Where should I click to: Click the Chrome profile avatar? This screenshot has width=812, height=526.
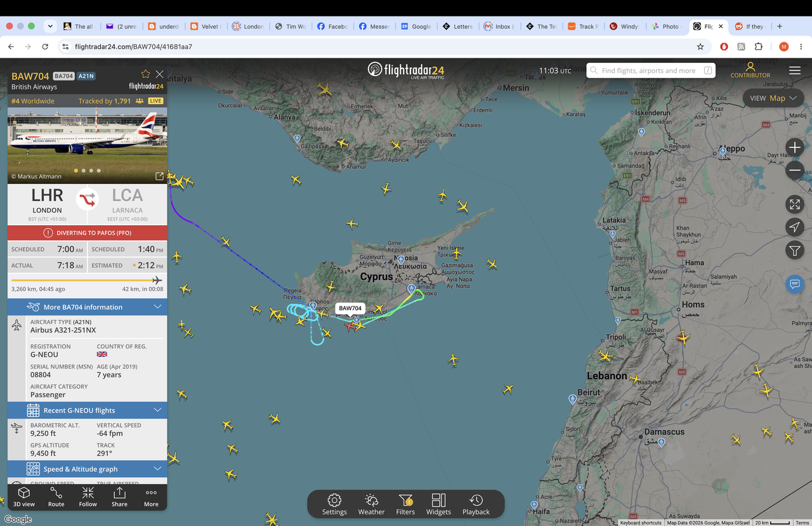[x=784, y=46]
